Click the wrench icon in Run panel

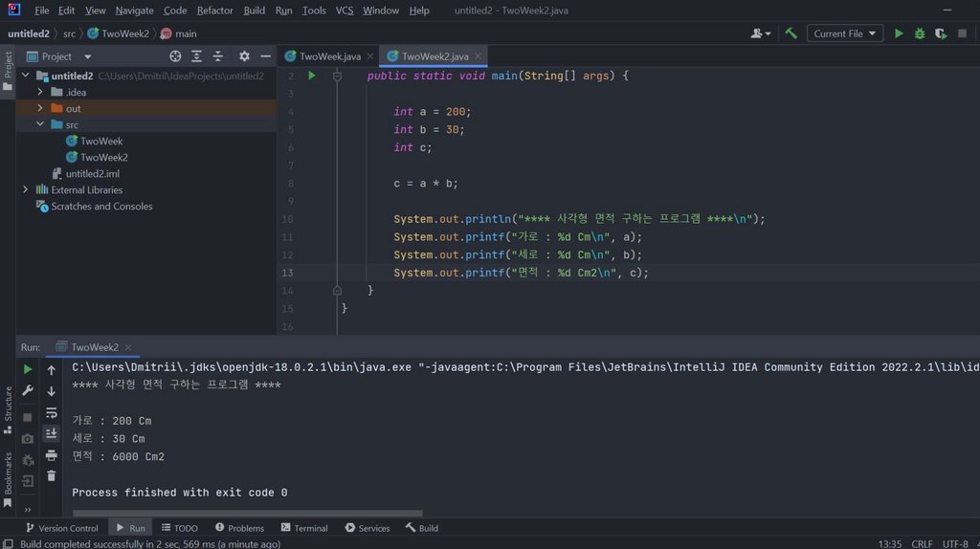click(x=28, y=390)
